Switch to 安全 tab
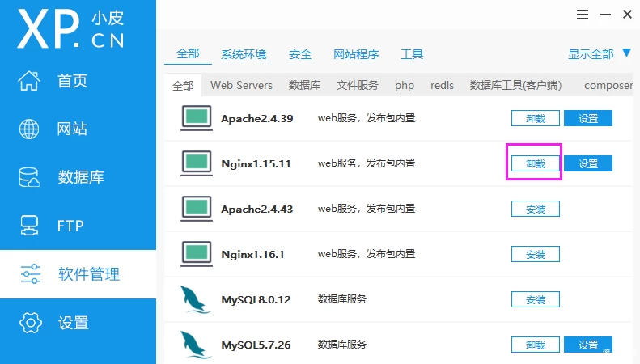The image size is (640, 364). tap(300, 54)
